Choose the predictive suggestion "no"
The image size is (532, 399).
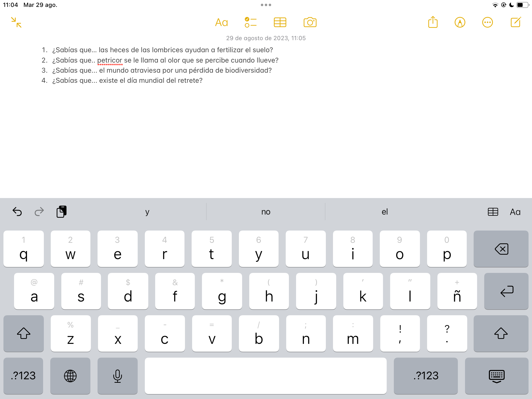[x=266, y=212]
